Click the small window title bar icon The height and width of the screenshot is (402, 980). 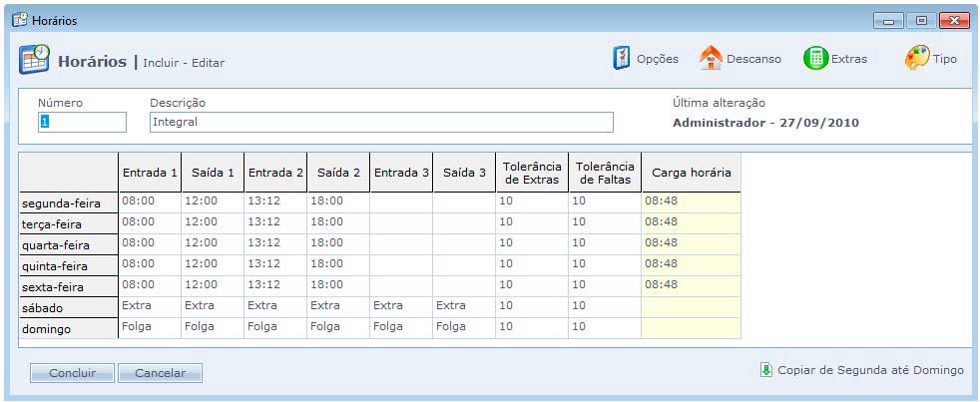[19, 20]
